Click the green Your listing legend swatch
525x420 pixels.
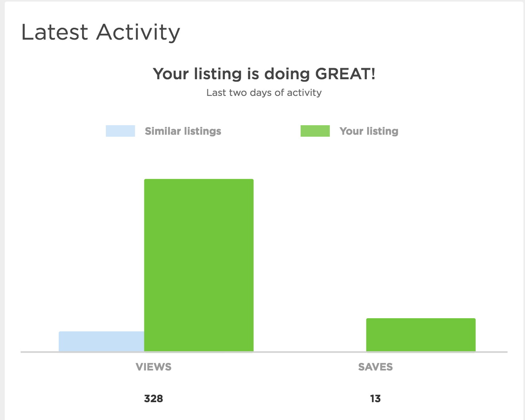[315, 131]
